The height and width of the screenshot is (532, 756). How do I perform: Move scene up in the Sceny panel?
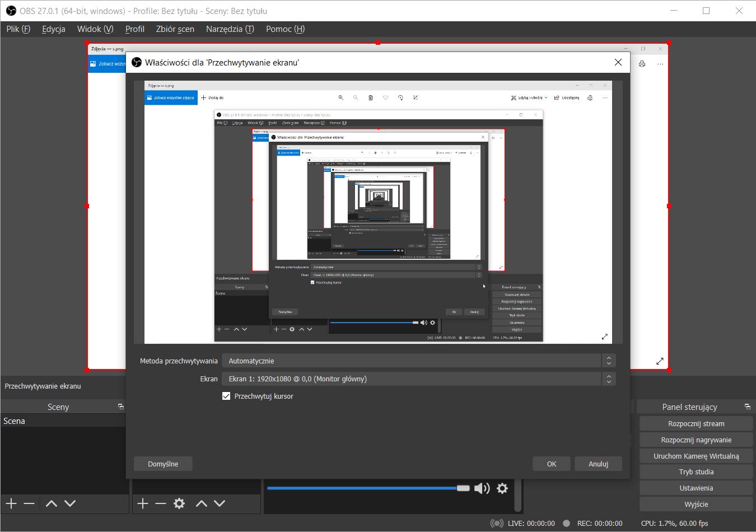[52, 503]
